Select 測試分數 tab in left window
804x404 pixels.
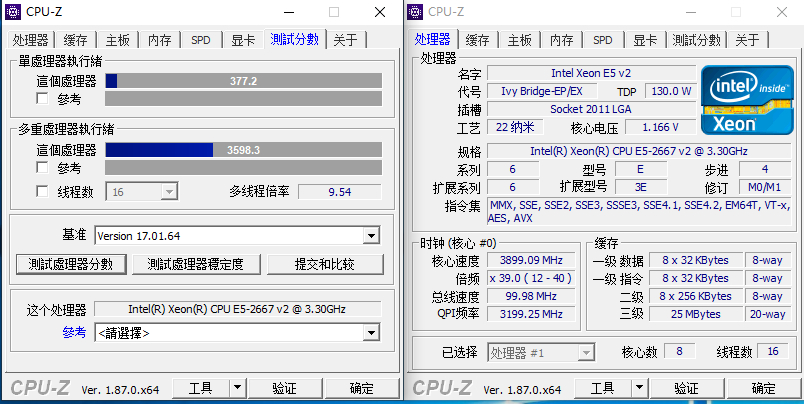click(x=295, y=39)
